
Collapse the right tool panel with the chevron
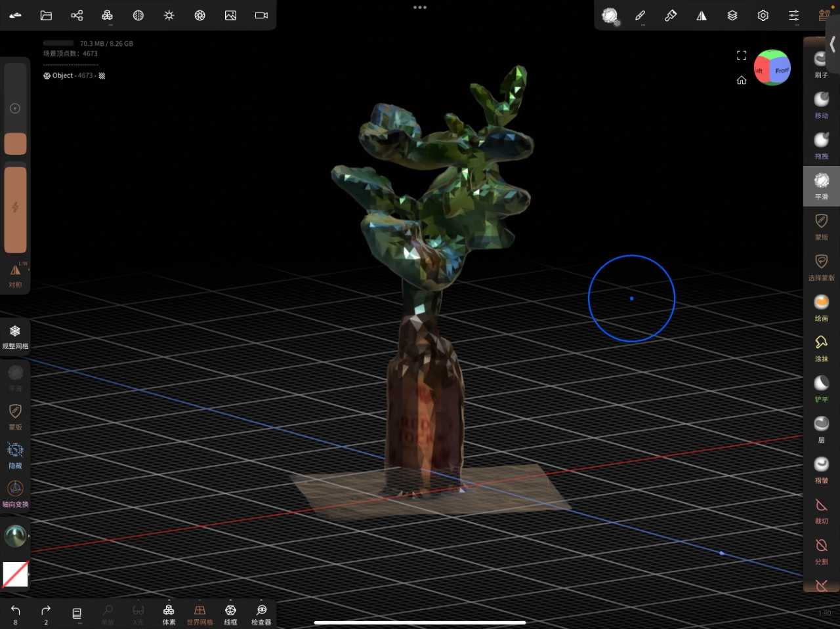click(832, 44)
